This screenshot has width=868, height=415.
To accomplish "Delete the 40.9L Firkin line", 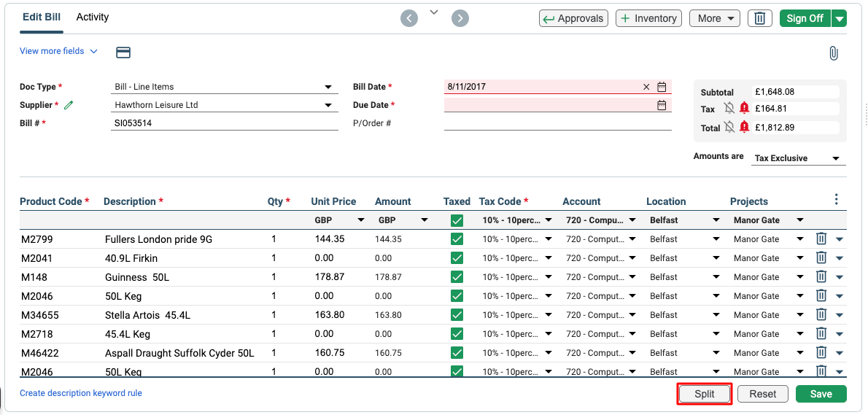I will coord(821,258).
